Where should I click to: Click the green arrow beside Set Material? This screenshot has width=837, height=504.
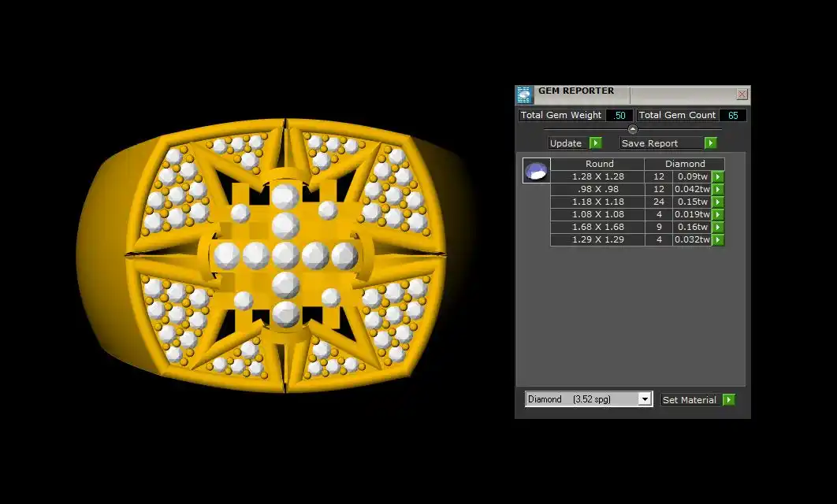(x=728, y=400)
